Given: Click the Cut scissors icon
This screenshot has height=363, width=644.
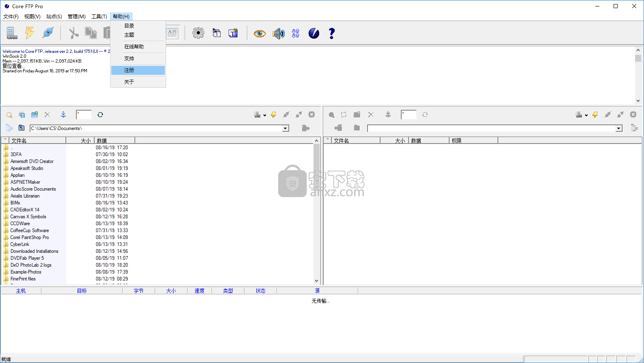Looking at the screenshot, I should 73,33.
